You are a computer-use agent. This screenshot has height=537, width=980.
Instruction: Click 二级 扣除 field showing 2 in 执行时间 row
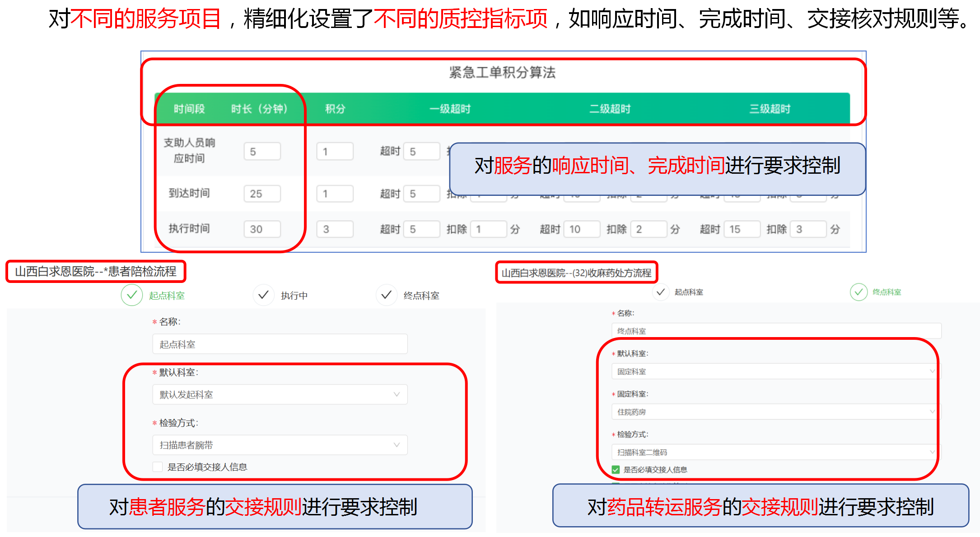[x=649, y=229]
